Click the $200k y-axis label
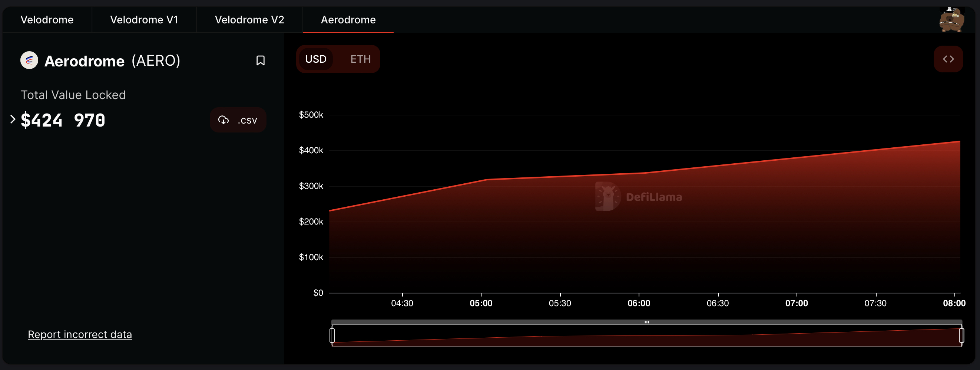Viewport: 980px width, 370px height. click(x=311, y=222)
